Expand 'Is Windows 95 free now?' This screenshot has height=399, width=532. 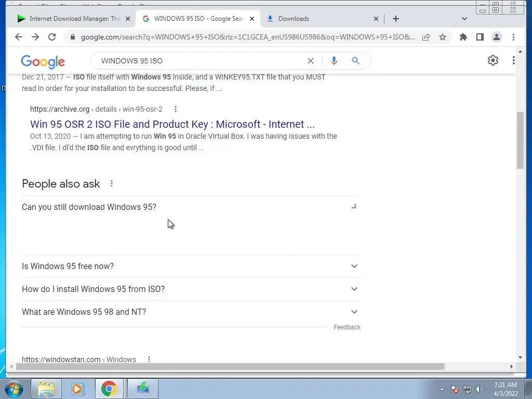tap(191, 267)
